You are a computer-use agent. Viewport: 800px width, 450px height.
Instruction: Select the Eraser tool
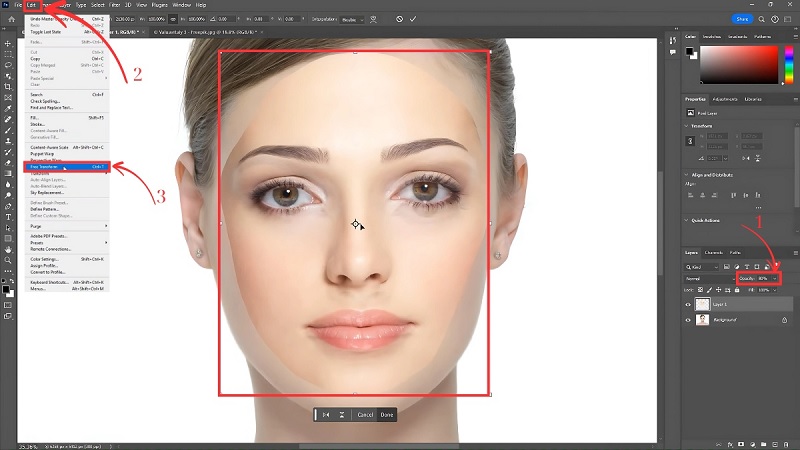point(8,163)
